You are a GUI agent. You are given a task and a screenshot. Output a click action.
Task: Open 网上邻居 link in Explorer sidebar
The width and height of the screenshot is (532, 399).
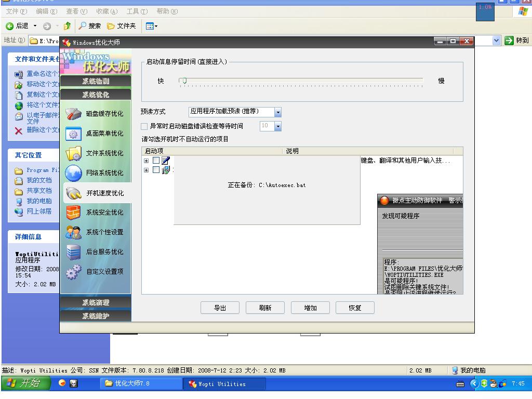pos(39,211)
